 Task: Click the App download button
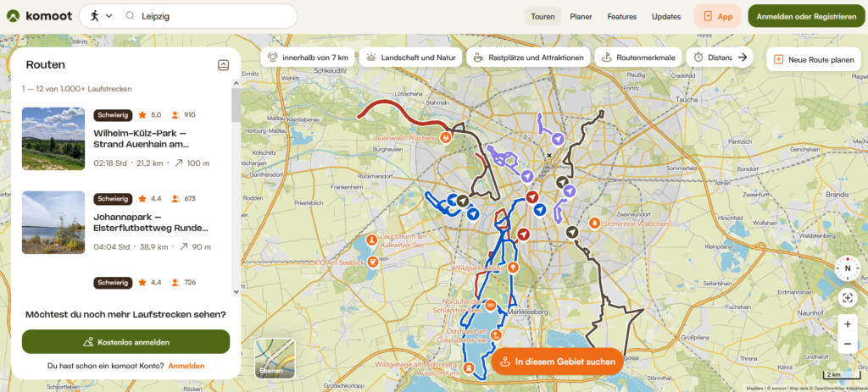(x=717, y=16)
